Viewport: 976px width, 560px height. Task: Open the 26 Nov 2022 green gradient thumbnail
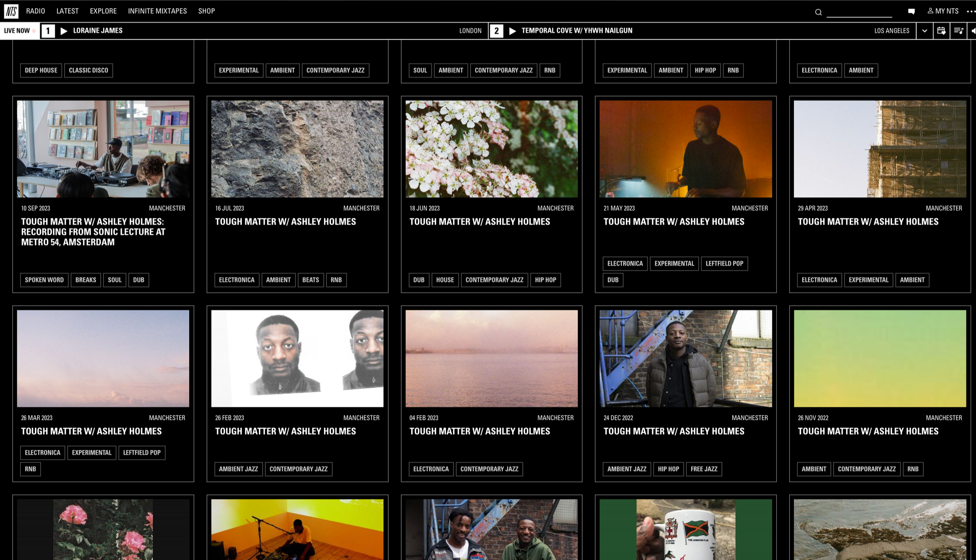pos(880,358)
